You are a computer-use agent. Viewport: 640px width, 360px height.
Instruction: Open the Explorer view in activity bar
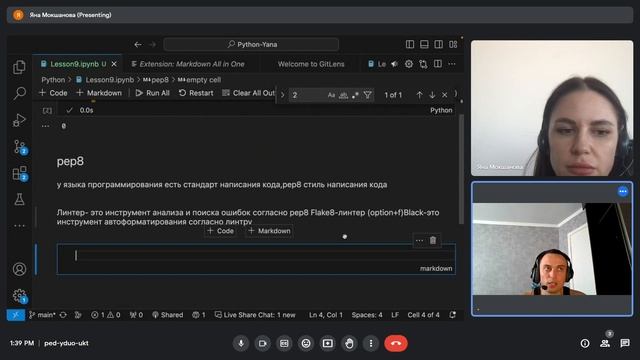19,67
